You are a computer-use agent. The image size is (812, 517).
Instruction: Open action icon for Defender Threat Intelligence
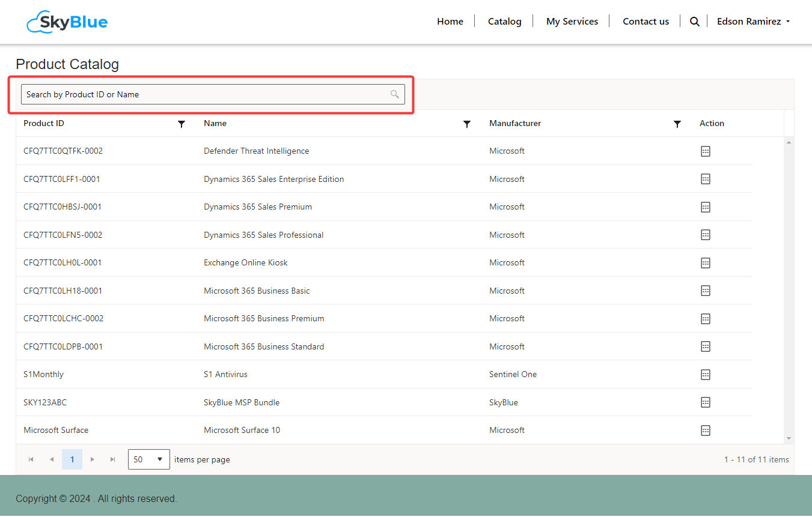pos(706,151)
